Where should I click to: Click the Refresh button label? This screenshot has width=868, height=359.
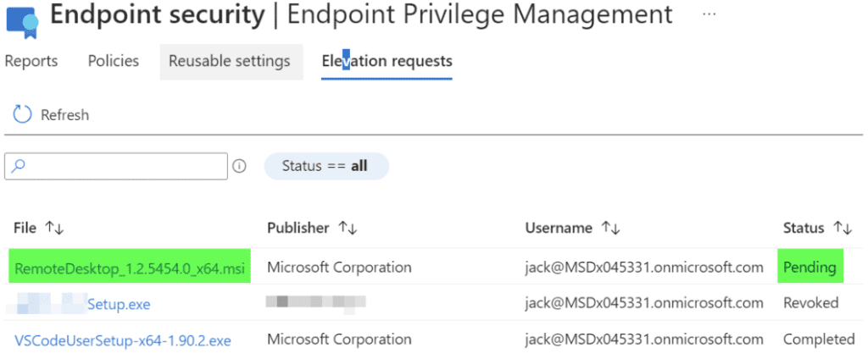[64, 115]
